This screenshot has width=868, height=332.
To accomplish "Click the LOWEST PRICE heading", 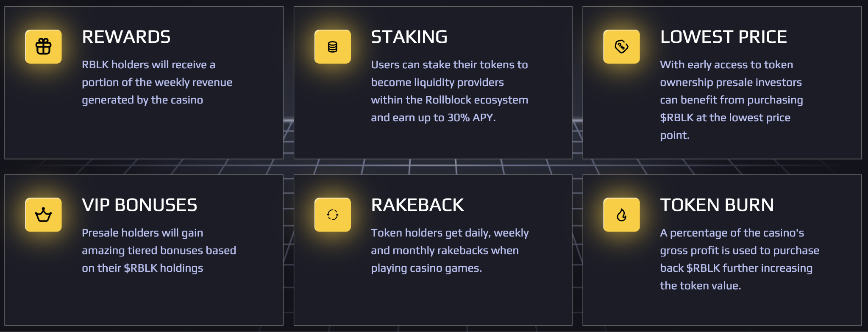I will [723, 37].
